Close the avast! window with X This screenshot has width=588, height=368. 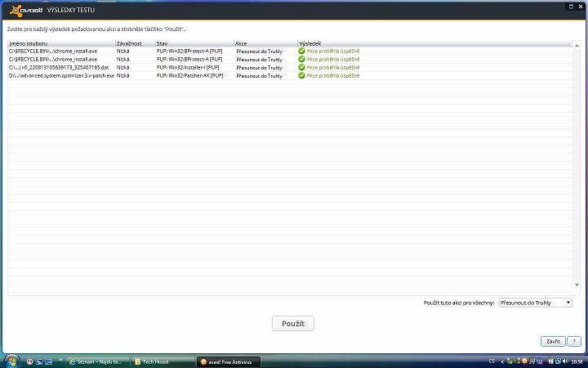581,7
